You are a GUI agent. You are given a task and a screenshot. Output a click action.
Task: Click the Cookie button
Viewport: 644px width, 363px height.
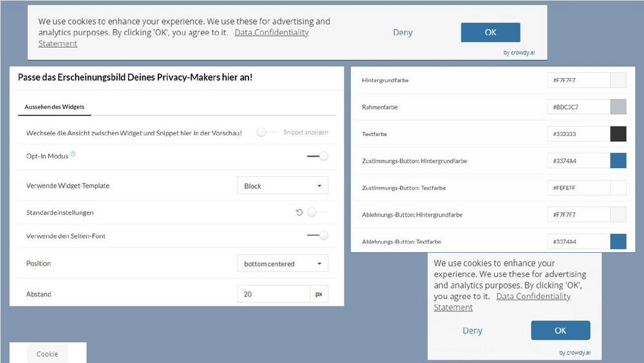click(x=47, y=354)
